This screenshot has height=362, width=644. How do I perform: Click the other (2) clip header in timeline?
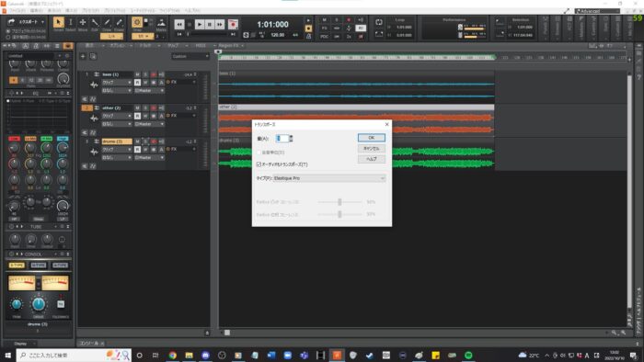356,107
